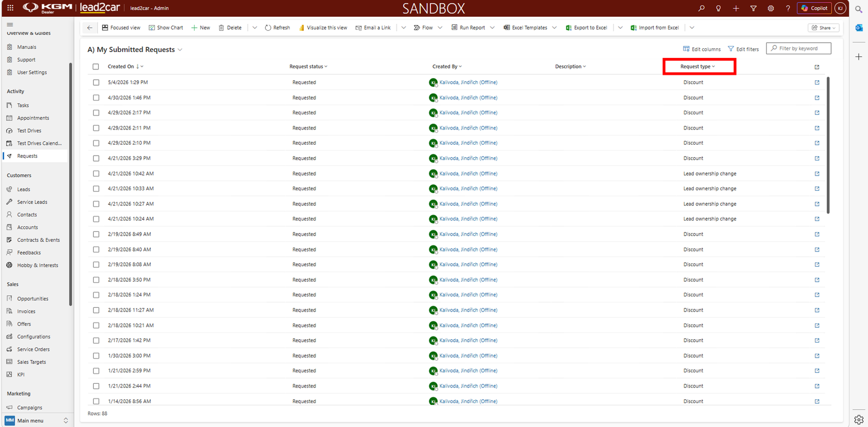868x427 pixels.
Task: Expand the Flow dropdown arrow
Action: (x=440, y=28)
